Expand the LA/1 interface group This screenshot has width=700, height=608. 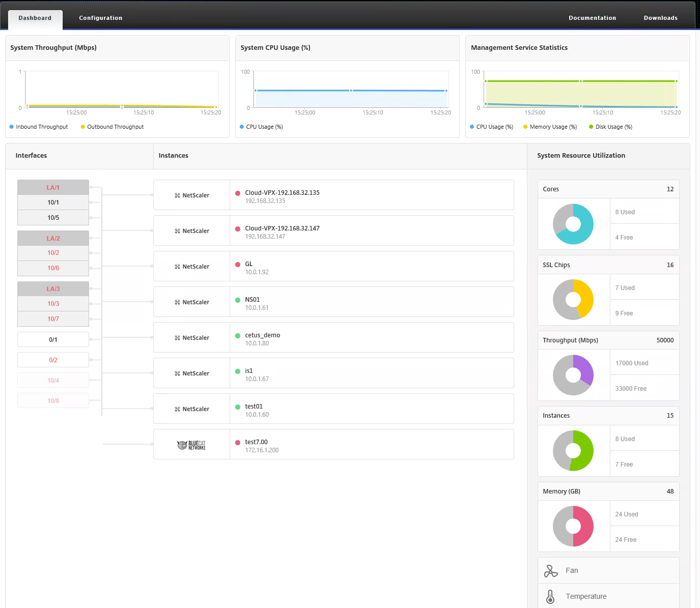[x=53, y=187]
